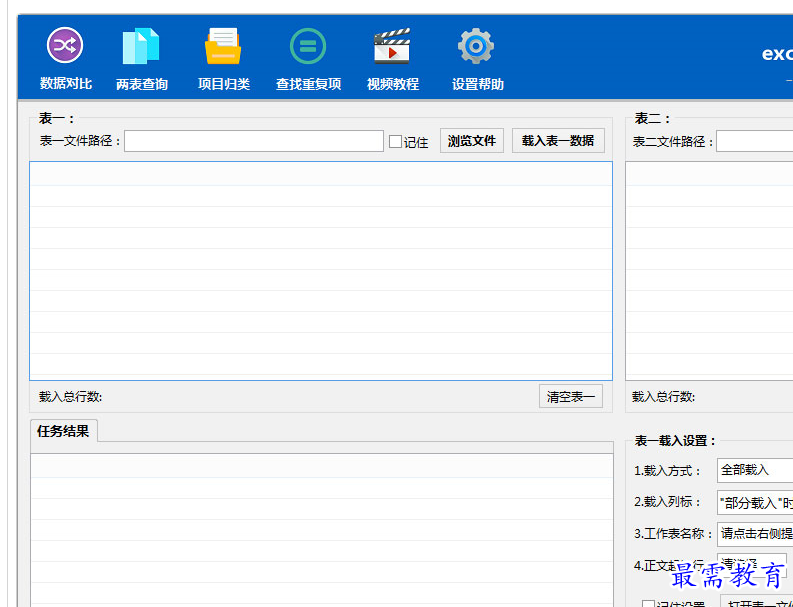
Task: Focus the 表一文件路径 path input field
Action: 253,141
